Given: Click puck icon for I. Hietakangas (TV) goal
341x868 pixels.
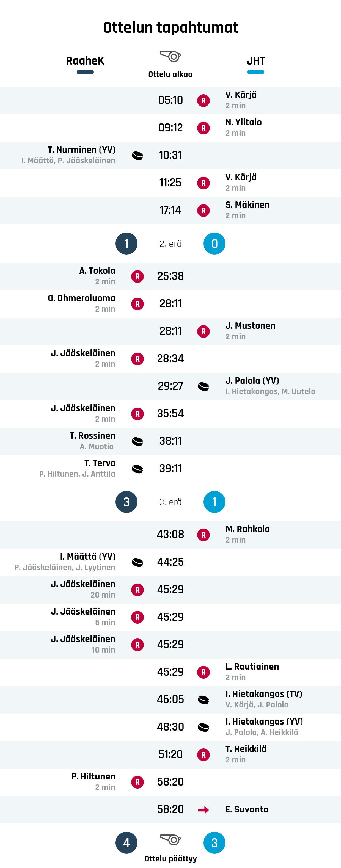Looking at the screenshot, I should 204,700.
